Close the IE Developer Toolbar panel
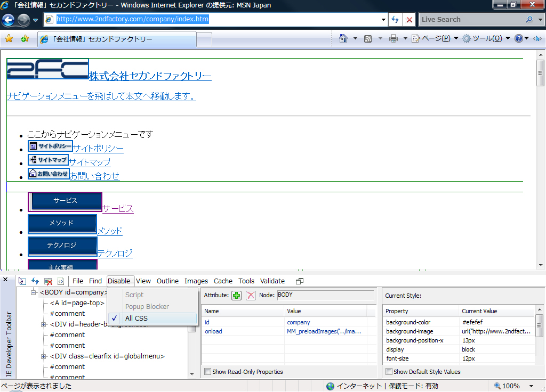 pos(5,279)
